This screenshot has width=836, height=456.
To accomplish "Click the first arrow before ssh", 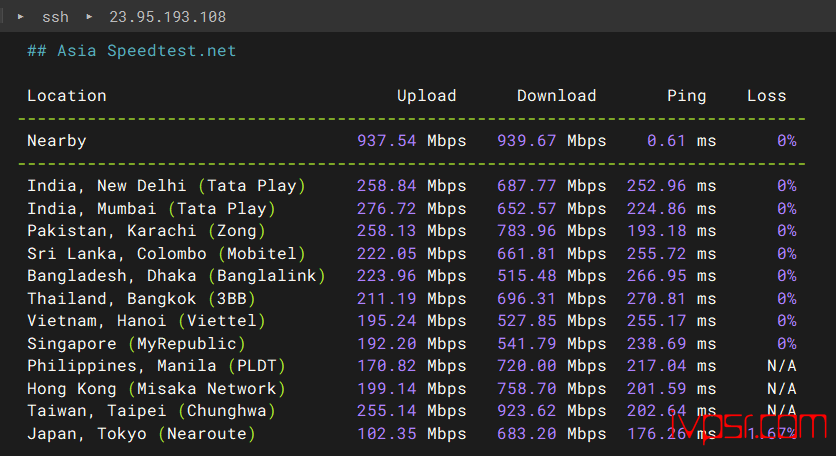I will tap(21, 17).
